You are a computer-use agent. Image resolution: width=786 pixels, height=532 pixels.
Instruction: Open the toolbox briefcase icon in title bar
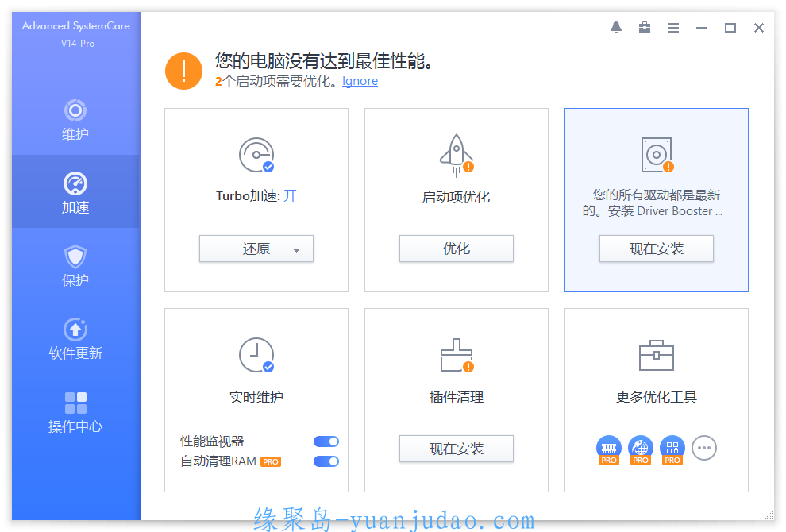coord(645,28)
